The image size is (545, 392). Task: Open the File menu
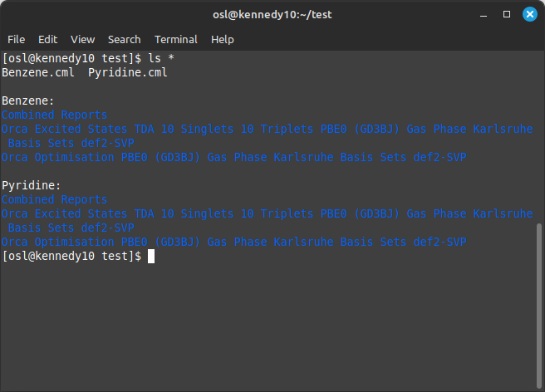tap(17, 40)
